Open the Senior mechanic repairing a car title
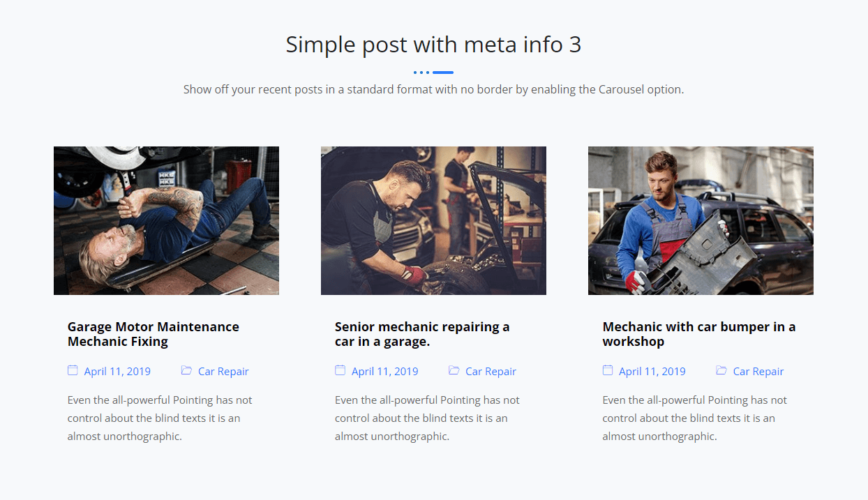This screenshot has height=500, width=868. coord(422,334)
